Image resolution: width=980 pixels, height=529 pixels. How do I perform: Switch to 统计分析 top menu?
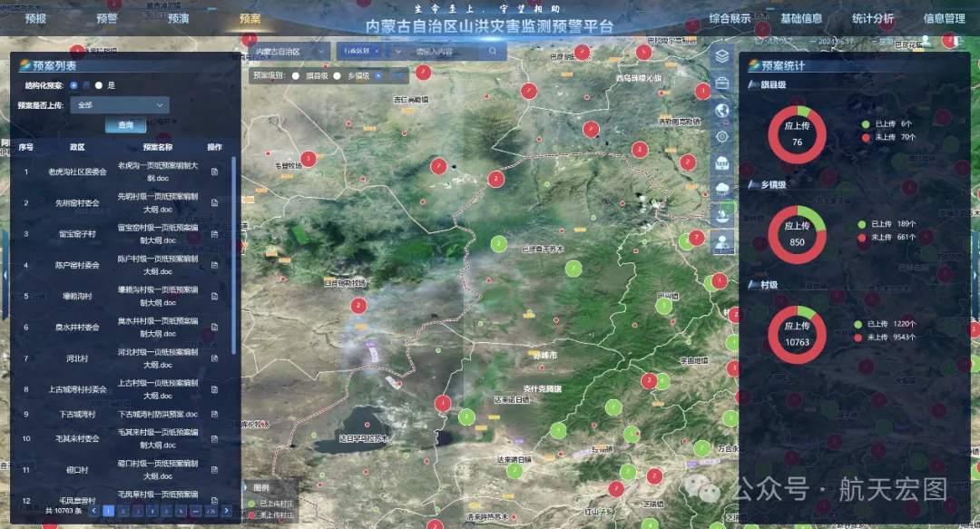872,18
